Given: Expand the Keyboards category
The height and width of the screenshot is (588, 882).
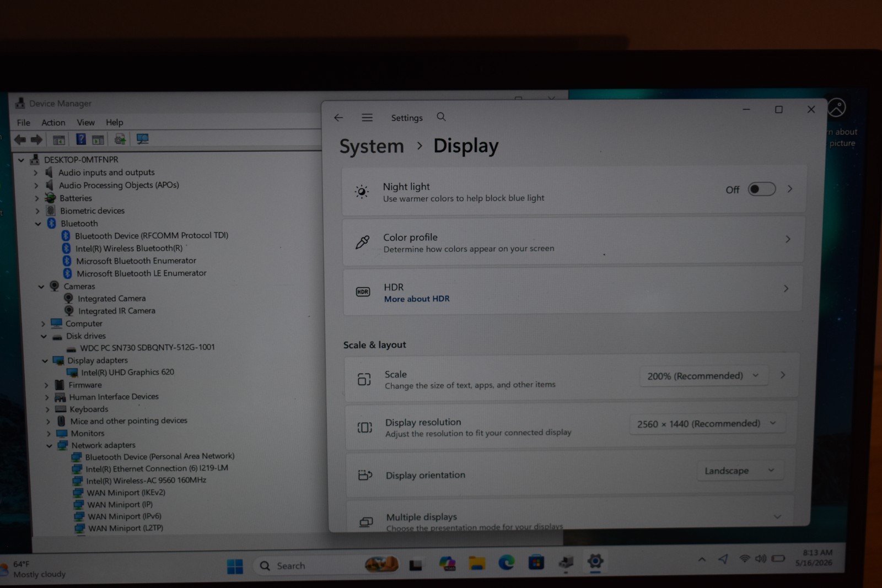Looking at the screenshot, I should (47, 409).
